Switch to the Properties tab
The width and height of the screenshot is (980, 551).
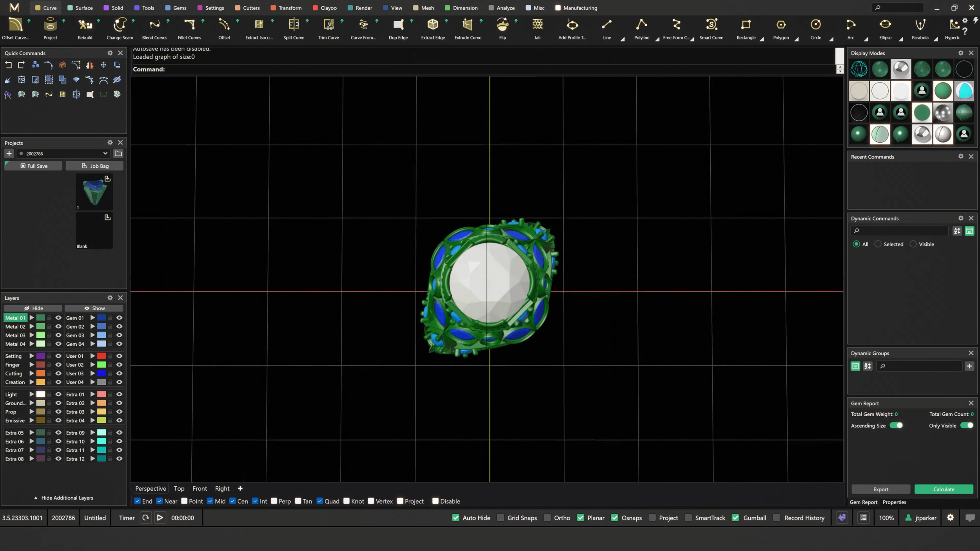tap(894, 502)
